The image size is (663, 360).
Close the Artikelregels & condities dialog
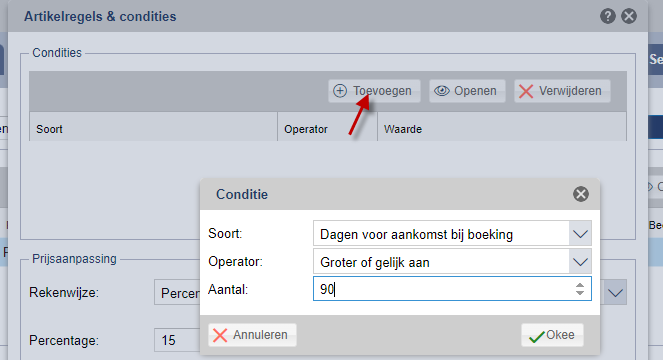coord(629,16)
